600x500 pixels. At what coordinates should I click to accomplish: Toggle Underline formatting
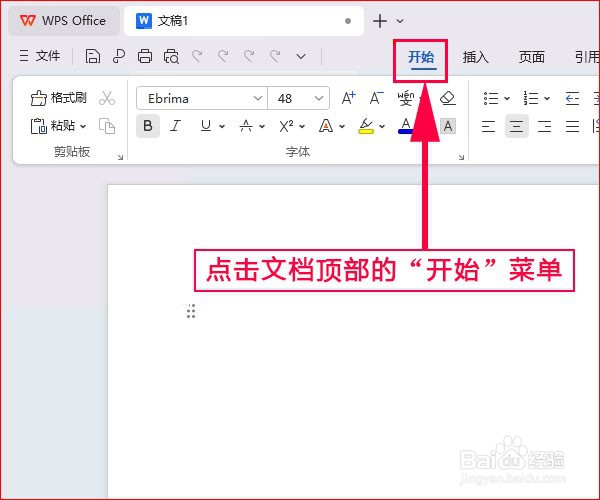(206, 126)
